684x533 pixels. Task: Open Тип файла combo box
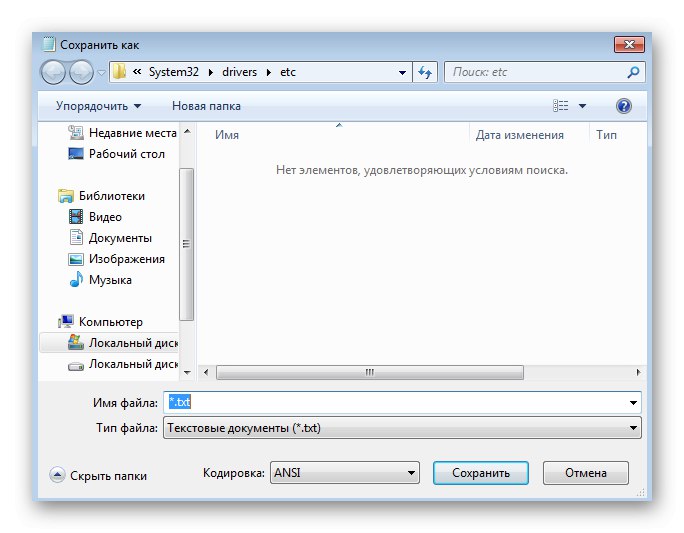pyautogui.click(x=402, y=428)
